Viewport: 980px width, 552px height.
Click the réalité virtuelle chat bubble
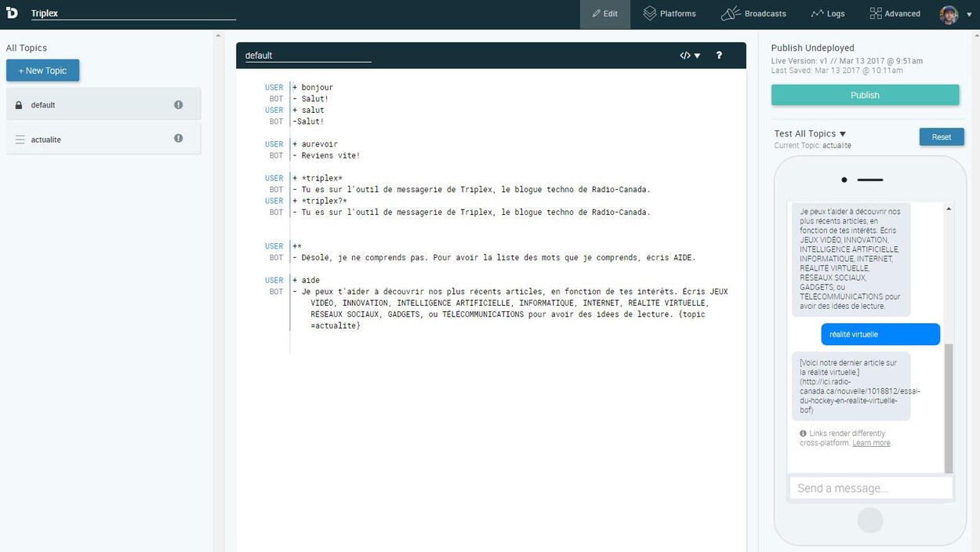pos(880,334)
